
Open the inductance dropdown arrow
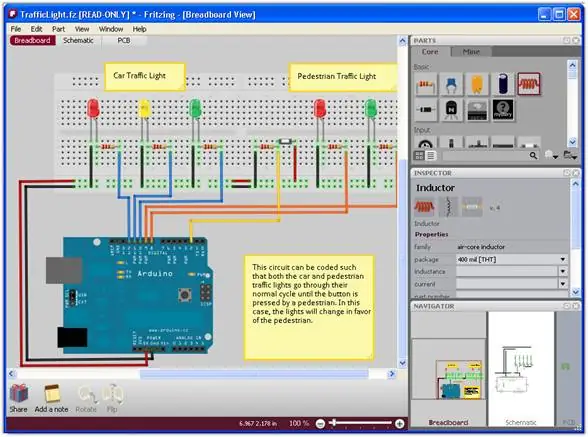562,272
